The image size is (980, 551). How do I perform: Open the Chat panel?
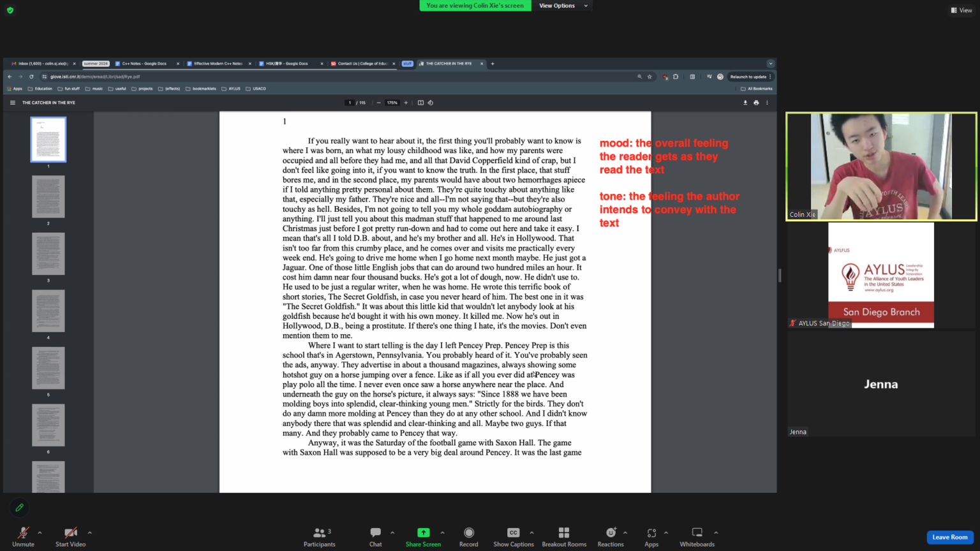pos(376,536)
